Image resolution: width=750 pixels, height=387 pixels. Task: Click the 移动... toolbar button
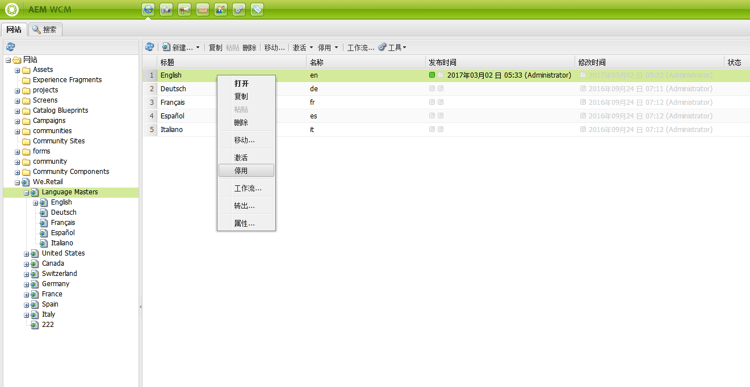click(274, 47)
